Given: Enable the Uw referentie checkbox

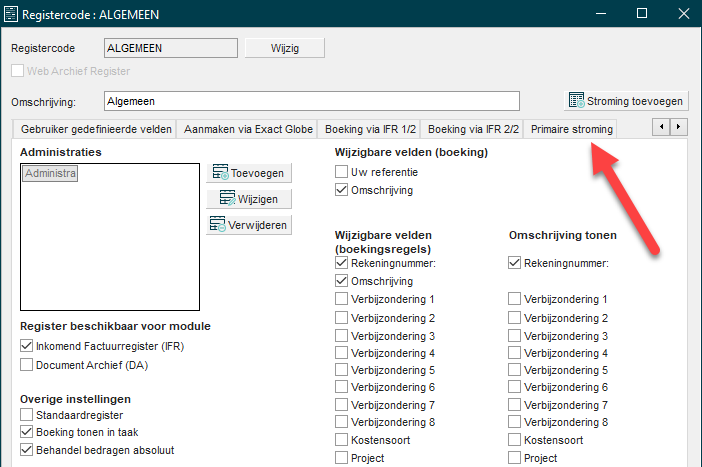Looking at the screenshot, I should click(343, 172).
